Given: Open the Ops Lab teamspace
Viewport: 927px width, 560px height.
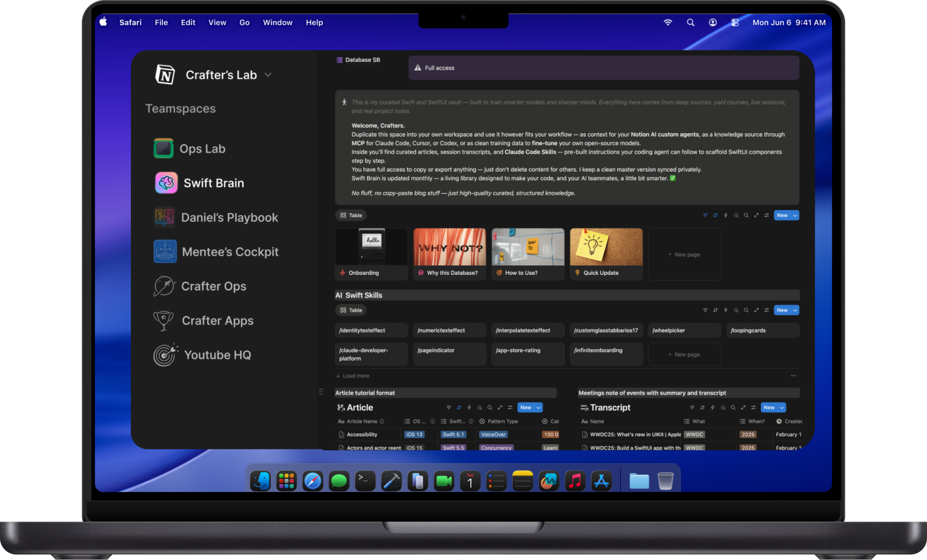Looking at the screenshot, I should click(x=189, y=148).
